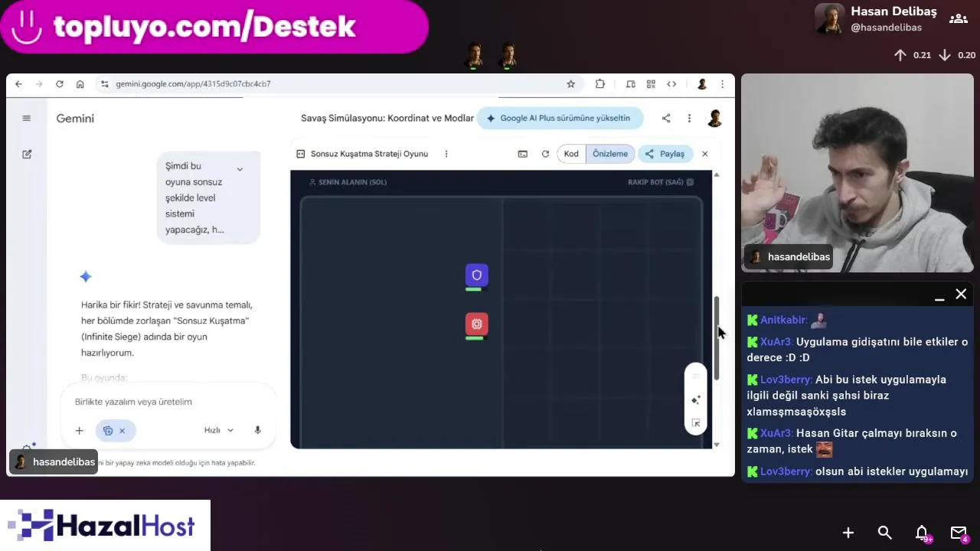Select the red chip unit in game
This screenshot has height=551, width=980.
click(477, 324)
